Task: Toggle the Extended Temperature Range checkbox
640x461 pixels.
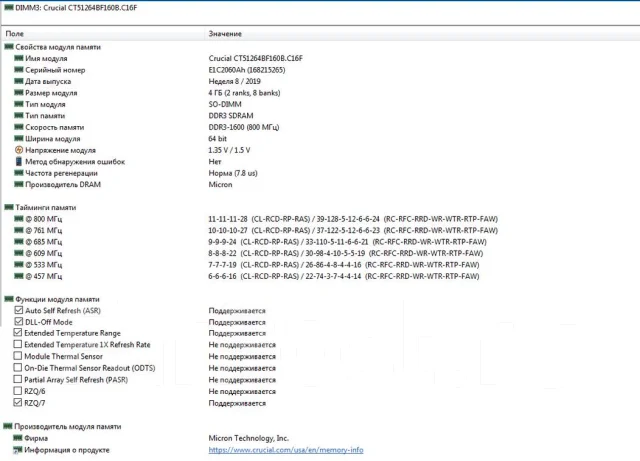Action: [18, 333]
